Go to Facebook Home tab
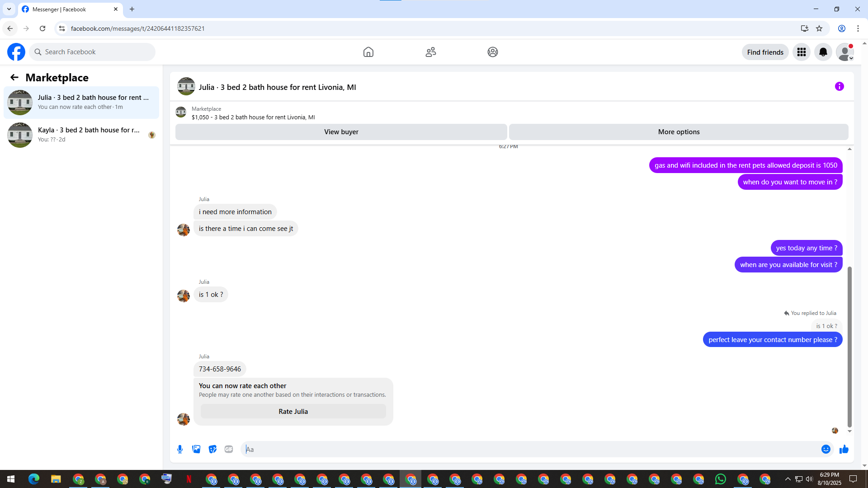 (368, 52)
